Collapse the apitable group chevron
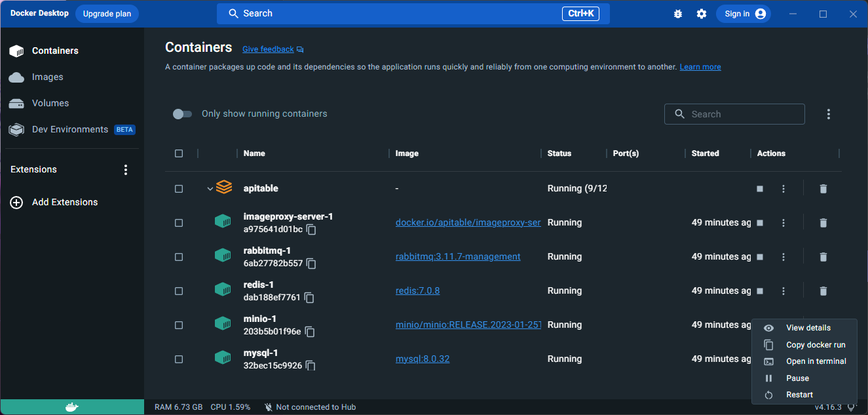Viewport: 868px width, 415px height. coord(210,189)
